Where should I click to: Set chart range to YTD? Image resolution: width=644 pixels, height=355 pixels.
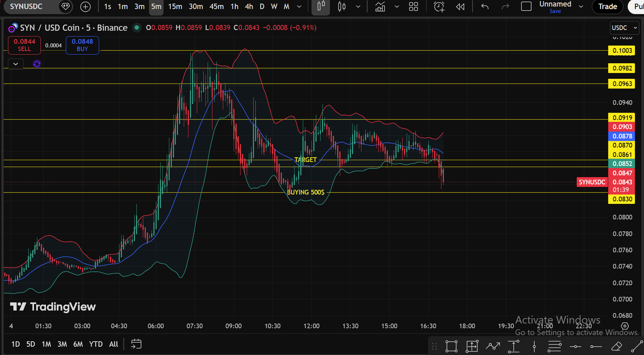96,344
